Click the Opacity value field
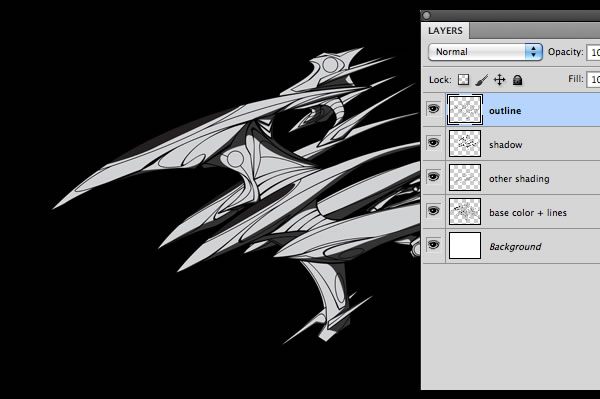This screenshot has width=600, height=399. point(593,52)
